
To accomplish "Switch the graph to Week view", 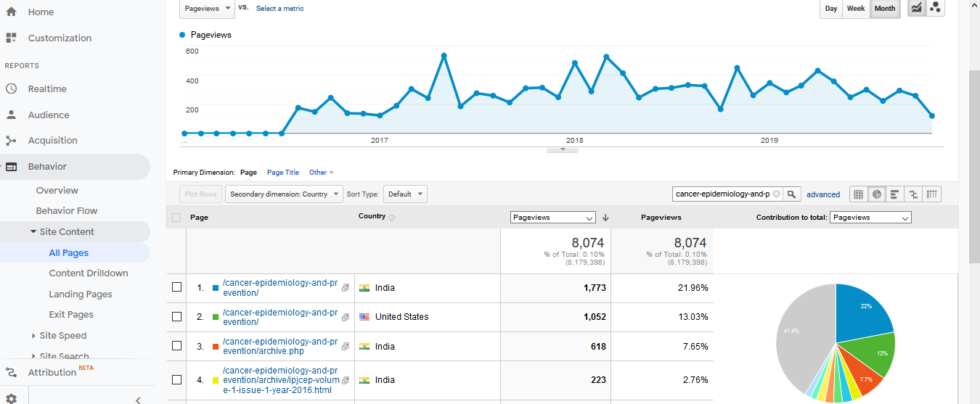I will [x=856, y=9].
